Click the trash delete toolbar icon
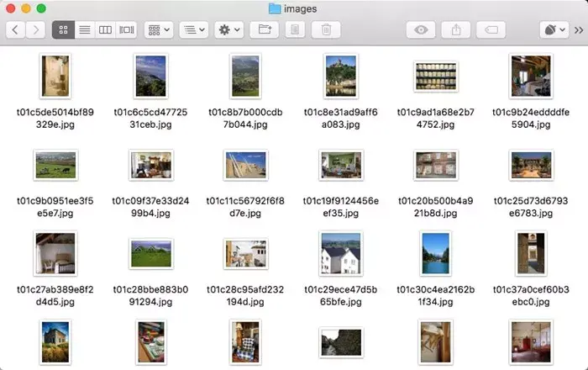Viewport: 588px width, 370px height. (x=326, y=29)
